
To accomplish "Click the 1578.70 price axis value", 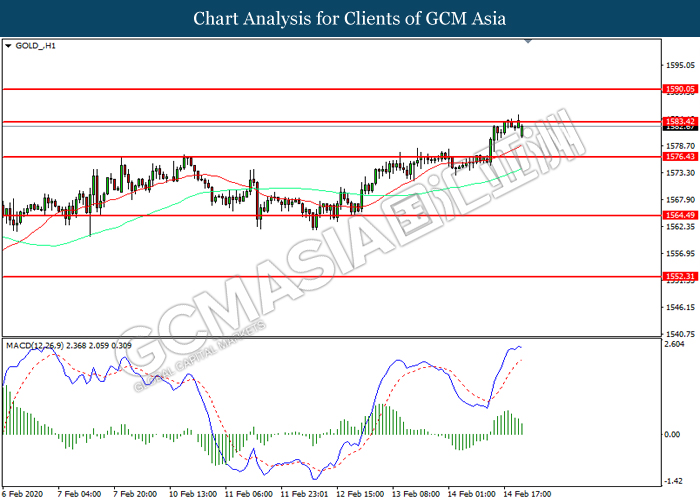I will point(680,146).
